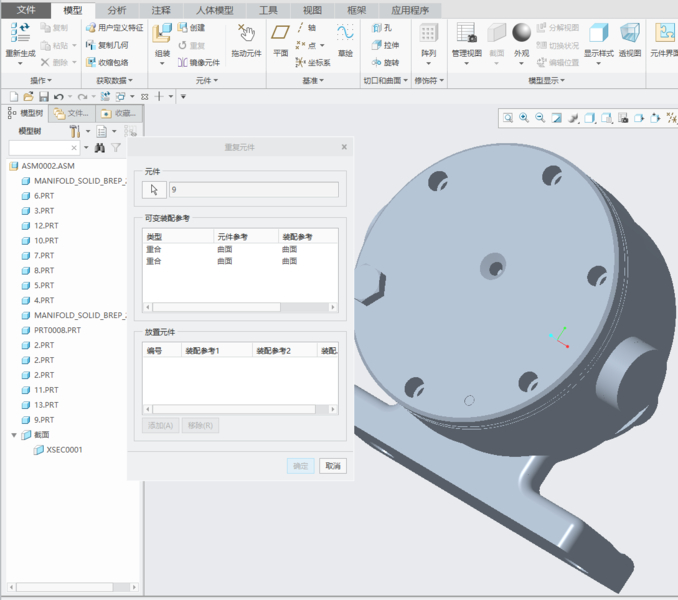This screenshot has width=678, height=600.
Task: Click the 外观 appearance sphere icon
Action: (521, 33)
